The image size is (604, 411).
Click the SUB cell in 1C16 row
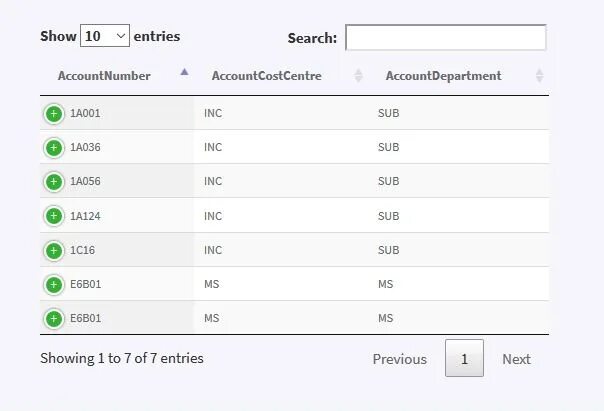[388, 250]
